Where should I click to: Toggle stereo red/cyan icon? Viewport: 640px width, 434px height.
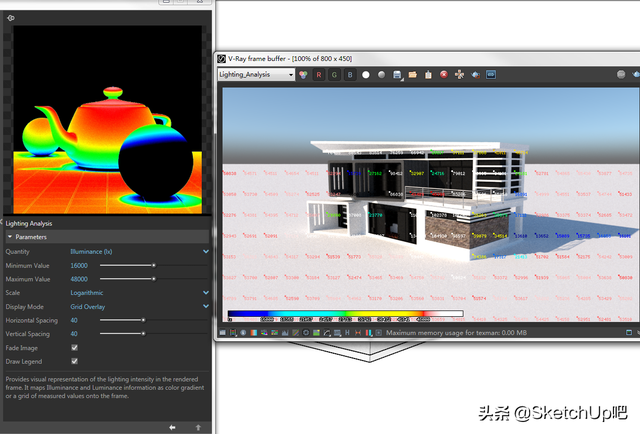369,333
